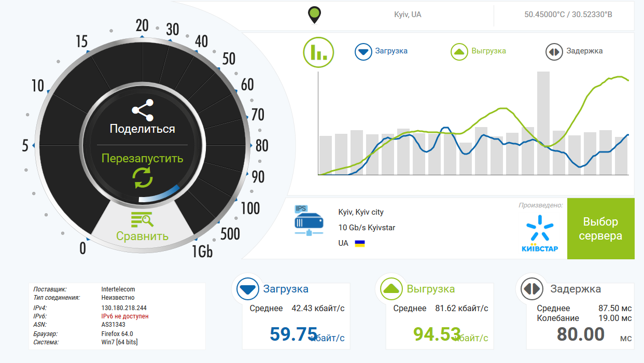The image size is (644, 363).
Task: Open the Выбор сервера server selection
Action: 600,229
